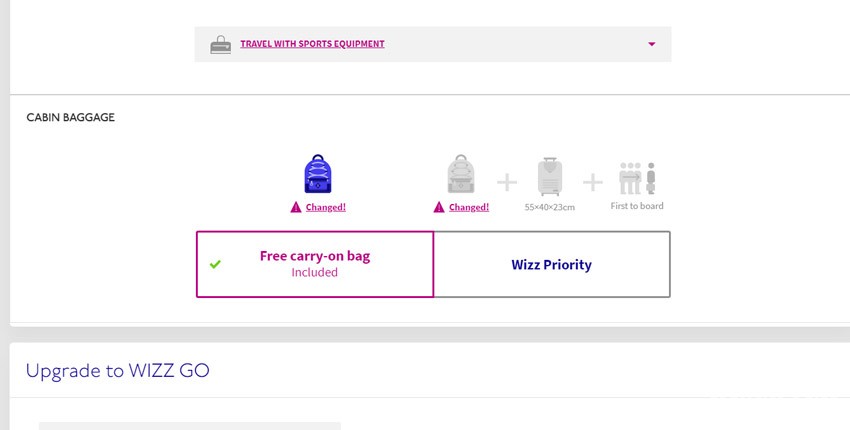The width and height of the screenshot is (850, 430).
Task: Select the Free carry-on bag option
Action: click(315, 264)
